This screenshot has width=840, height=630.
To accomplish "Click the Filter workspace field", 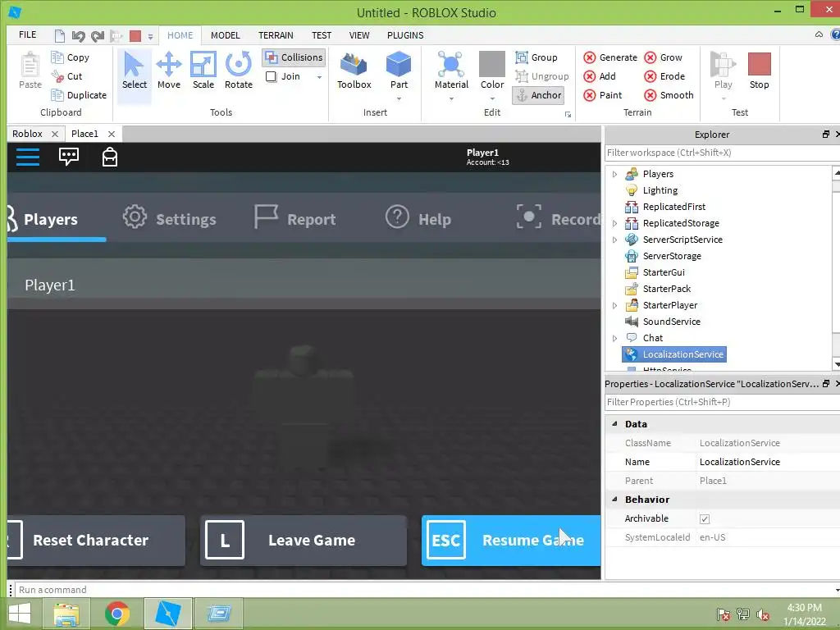I will coord(720,153).
